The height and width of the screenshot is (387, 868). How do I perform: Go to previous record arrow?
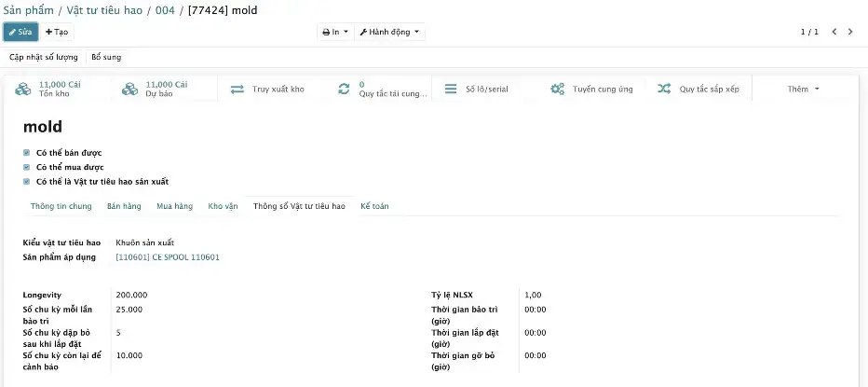834,32
